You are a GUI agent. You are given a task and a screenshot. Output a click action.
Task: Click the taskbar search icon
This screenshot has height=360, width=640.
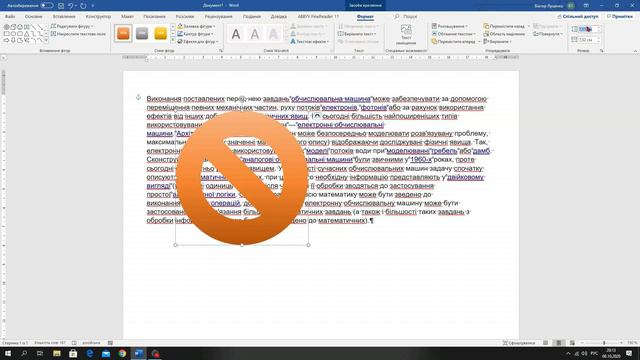[24, 353]
